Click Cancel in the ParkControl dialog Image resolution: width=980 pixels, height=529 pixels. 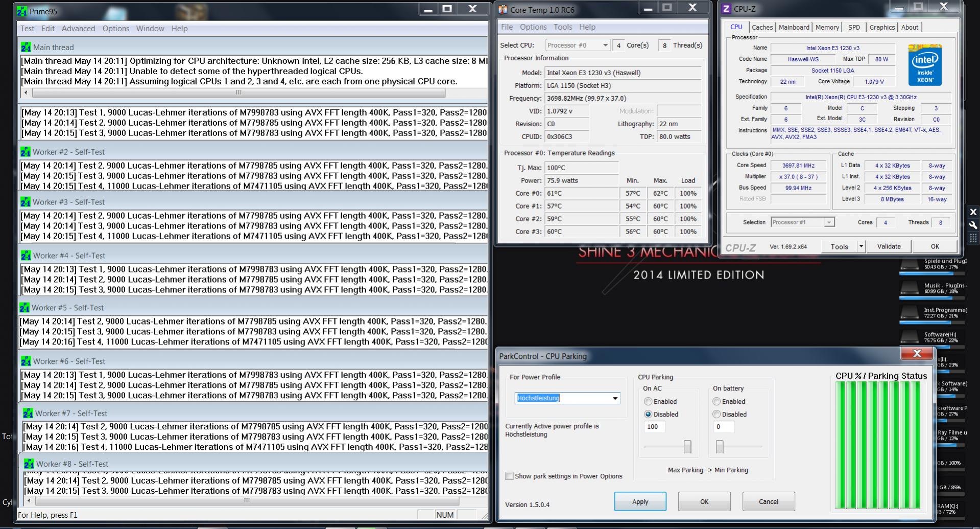769,502
